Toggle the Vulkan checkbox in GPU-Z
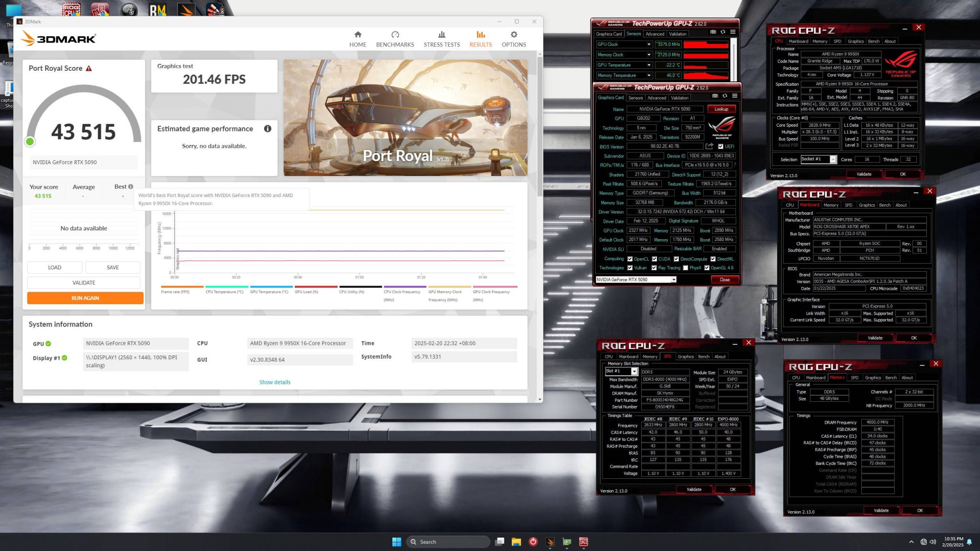The width and height of the screenshot is (980, 551). point(630,268)
